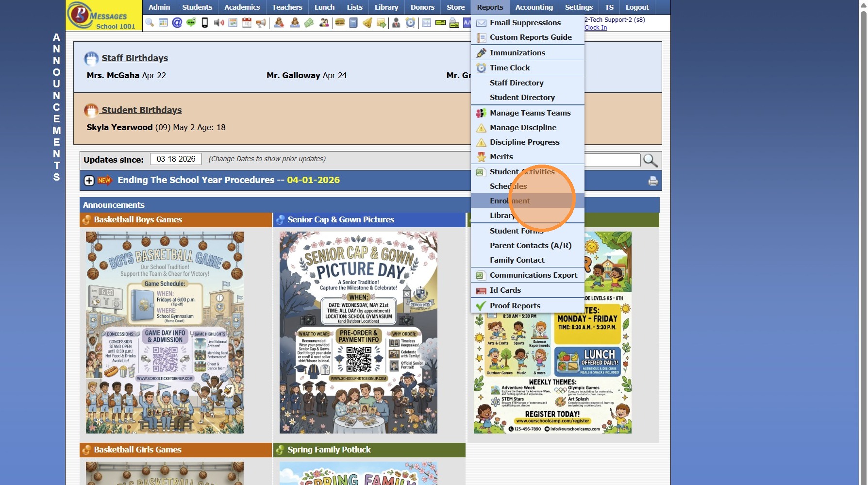This screenshot has width=868, height=485.
Task: Click the Student Birthdays cake icon
Action: tap(91, 111)
